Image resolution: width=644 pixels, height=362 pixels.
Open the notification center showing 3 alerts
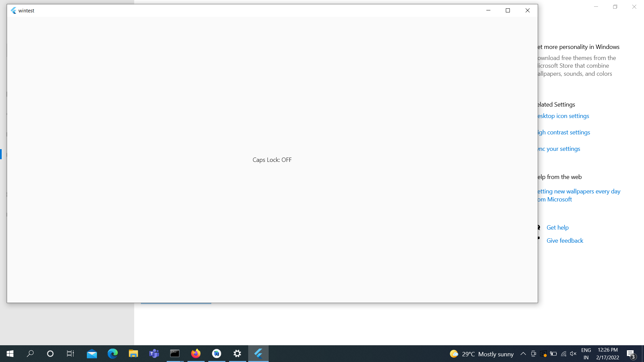pyautogui.click(x=631, y=354)
